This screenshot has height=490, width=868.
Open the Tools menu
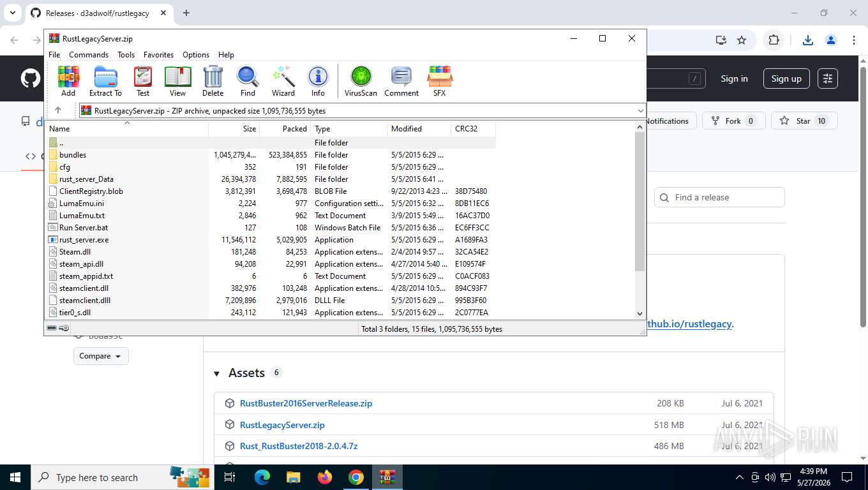[126, 55]
